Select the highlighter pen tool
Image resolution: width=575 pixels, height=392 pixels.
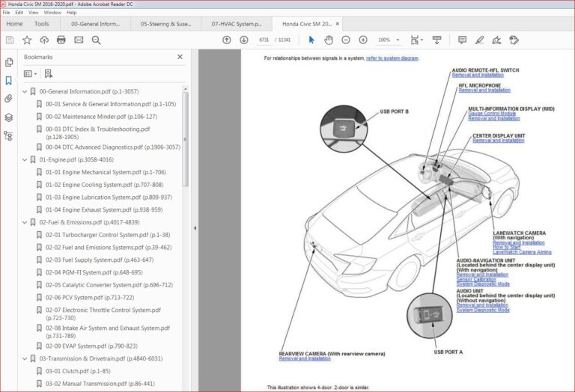[479, 40]
